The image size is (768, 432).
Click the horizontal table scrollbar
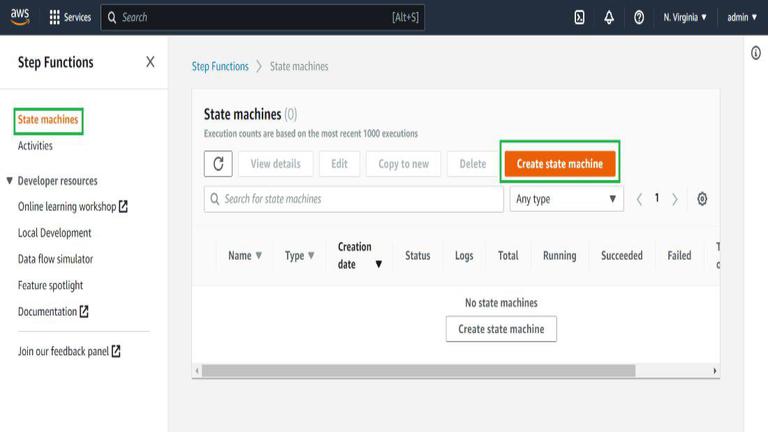pos(419,371)
